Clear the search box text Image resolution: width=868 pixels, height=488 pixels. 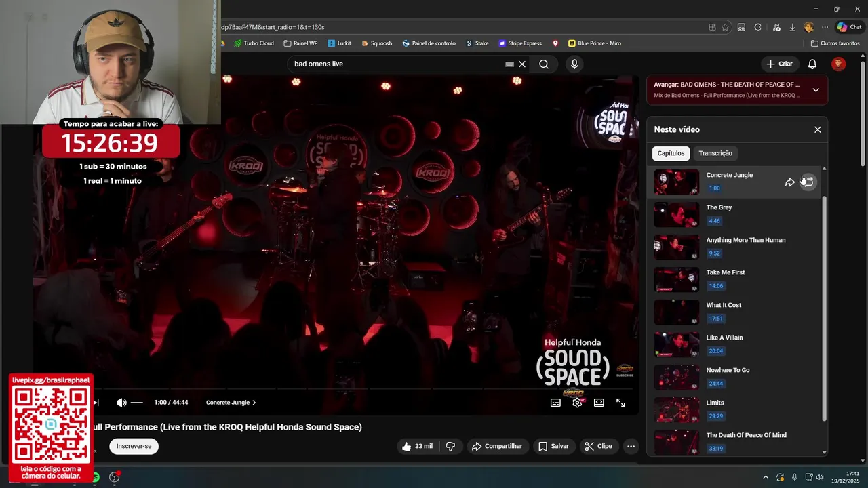point(522,64)
